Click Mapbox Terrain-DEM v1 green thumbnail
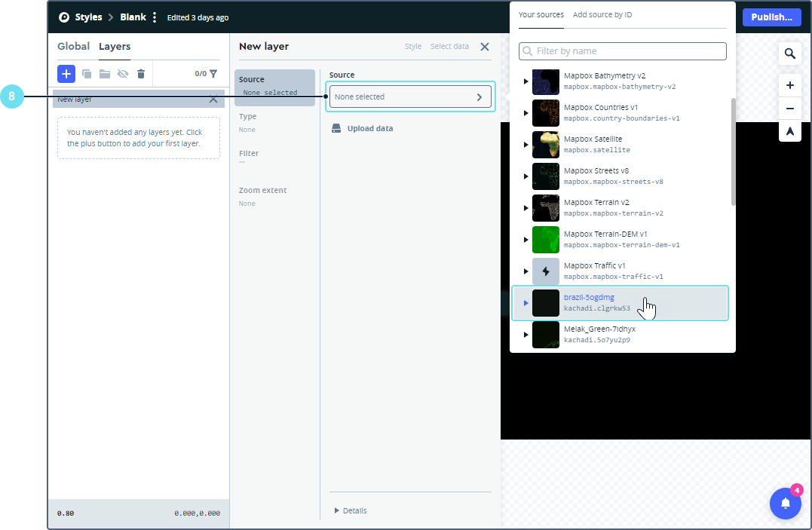Viewport: 812px width, 530px height. click(546, 239)
